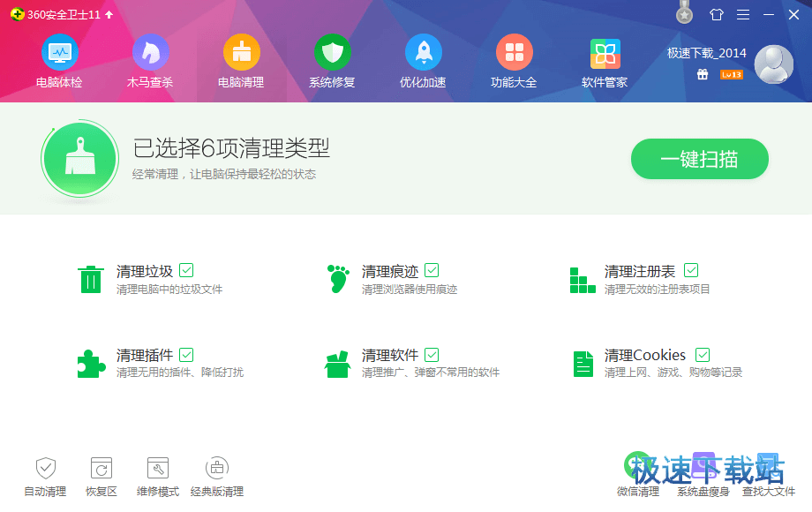
Task: Click the 清理痕迹 label
Action: [x=390, y=271]
